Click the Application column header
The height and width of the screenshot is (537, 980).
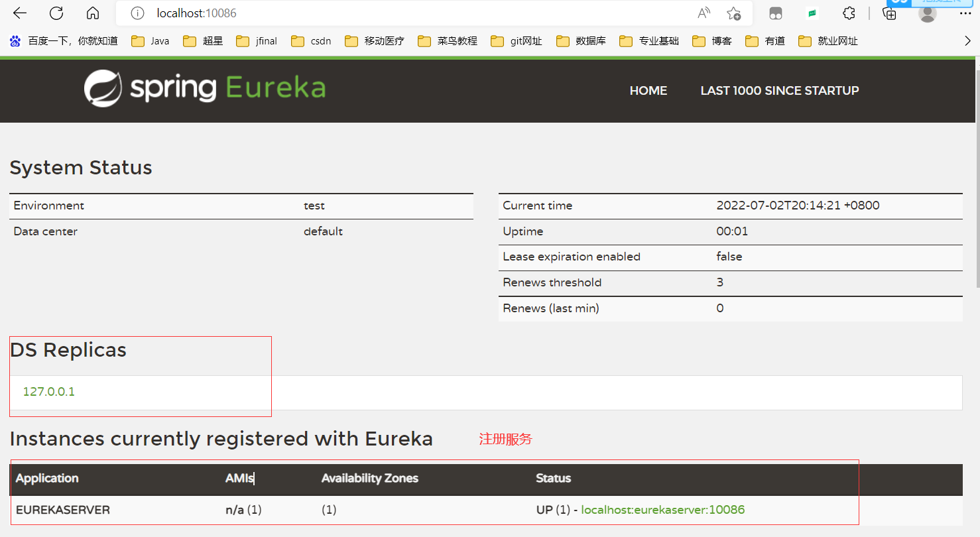tap(47, 478)
